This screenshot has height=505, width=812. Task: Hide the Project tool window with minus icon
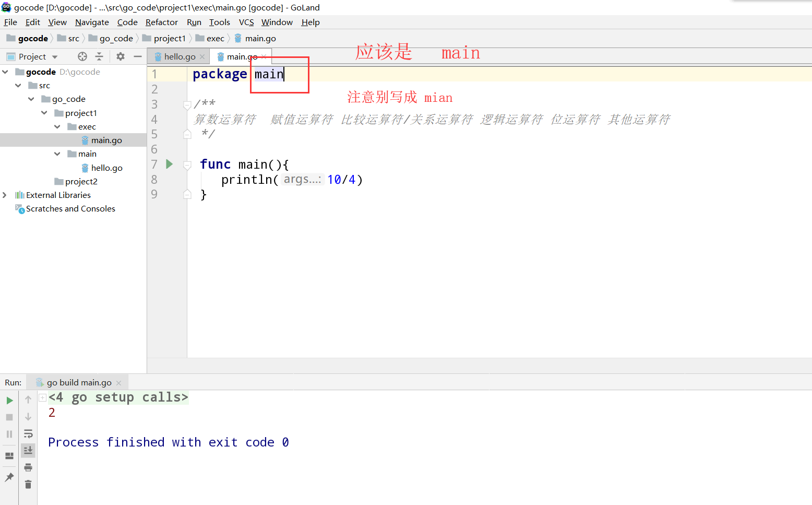coord(138,56)
